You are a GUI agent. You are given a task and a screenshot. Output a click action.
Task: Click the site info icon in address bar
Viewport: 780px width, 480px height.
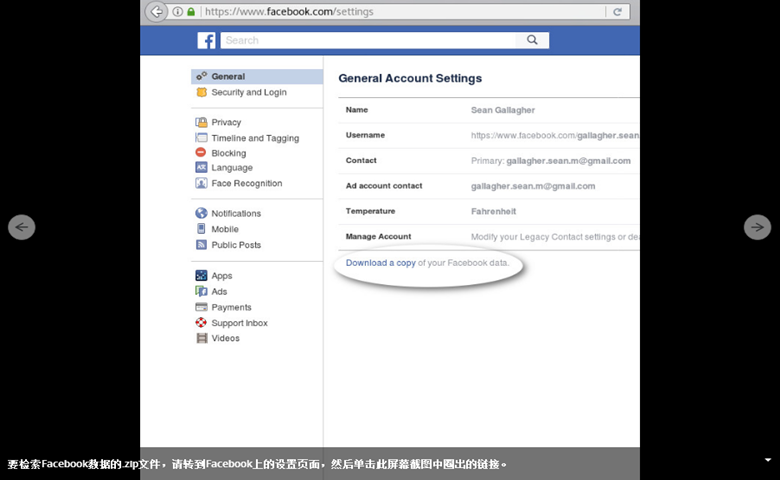click(177, 11)
